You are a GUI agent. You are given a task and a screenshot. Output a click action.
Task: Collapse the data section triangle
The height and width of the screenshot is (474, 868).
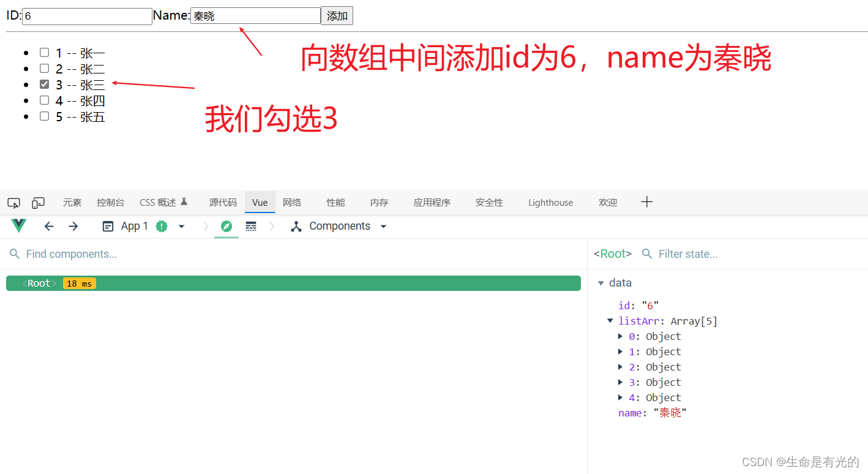coord(601,283)
